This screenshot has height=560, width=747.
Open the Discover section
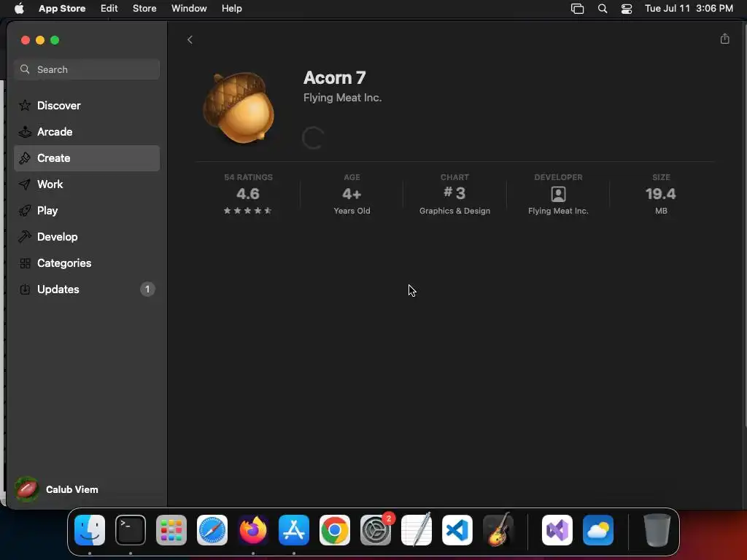click(x=87, y=106)
